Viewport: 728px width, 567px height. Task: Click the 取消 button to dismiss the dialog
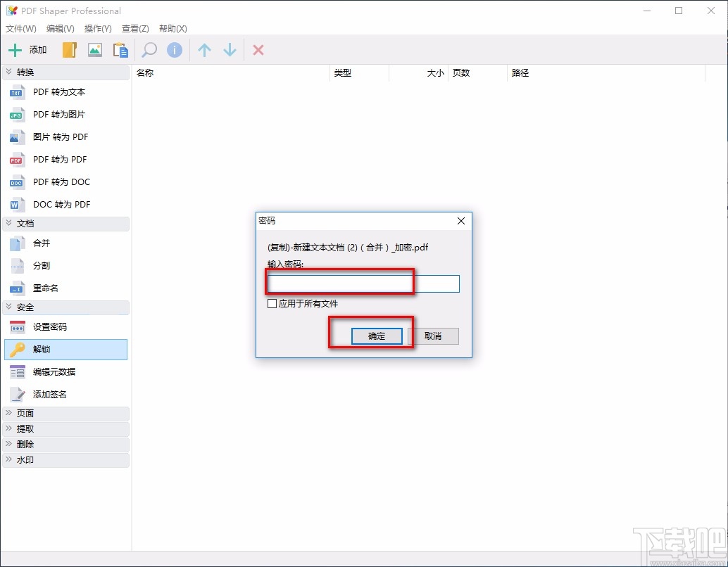pyautogui.click(x=434, y=336)
